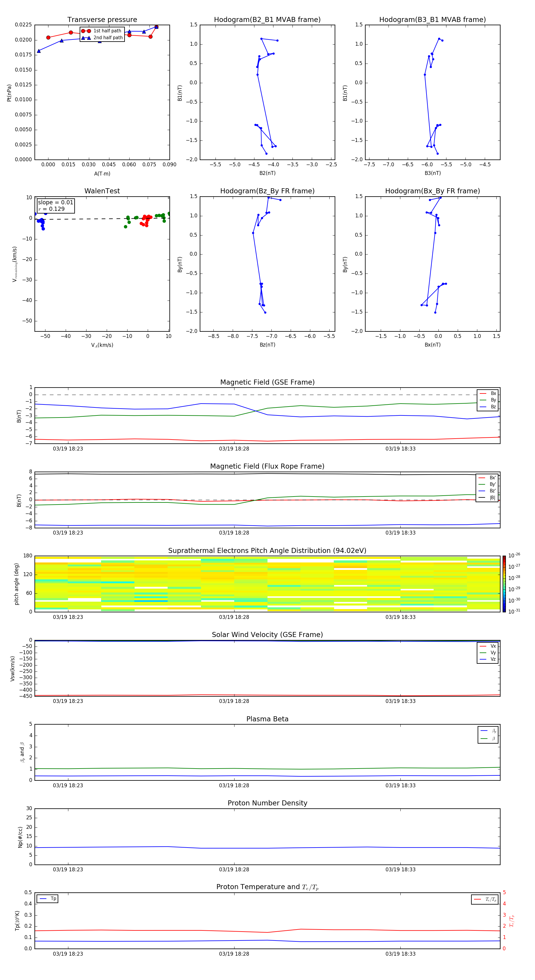The width and height of the screenshot is (535, 980).
Task: Click the "Vsw(km/s)" axis label
Action: pyautogui.click(x=12, y=668)
